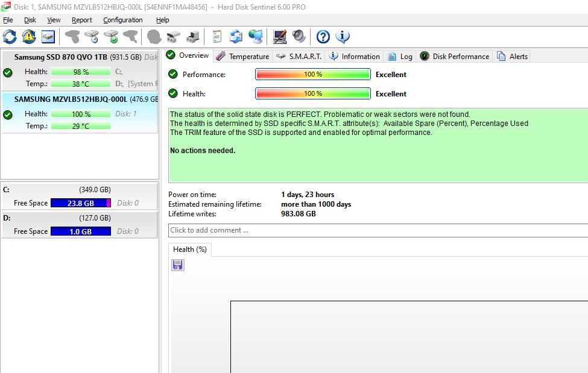Click the speaker sound toolbar icon
This screenshot has height=373, width=588.
299,36
